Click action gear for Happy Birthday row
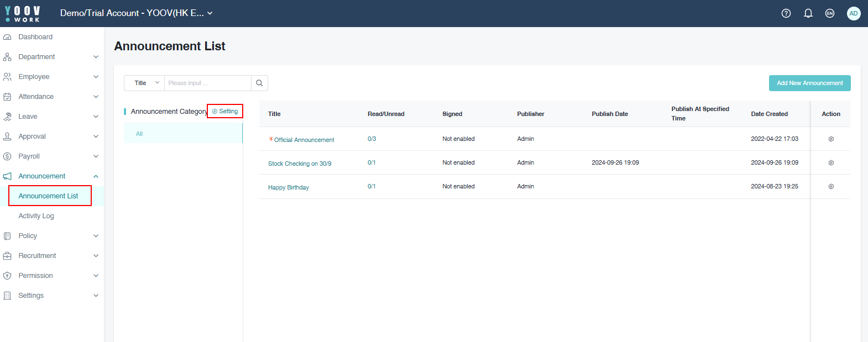The image size is (868, 342). (x=830, y=187)
